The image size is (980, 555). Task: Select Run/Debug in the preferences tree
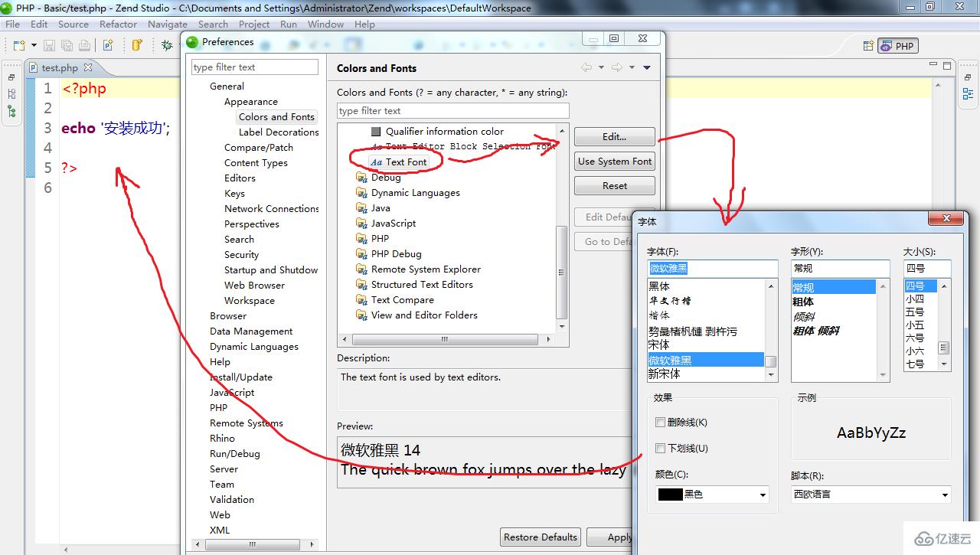click(234, 453)
